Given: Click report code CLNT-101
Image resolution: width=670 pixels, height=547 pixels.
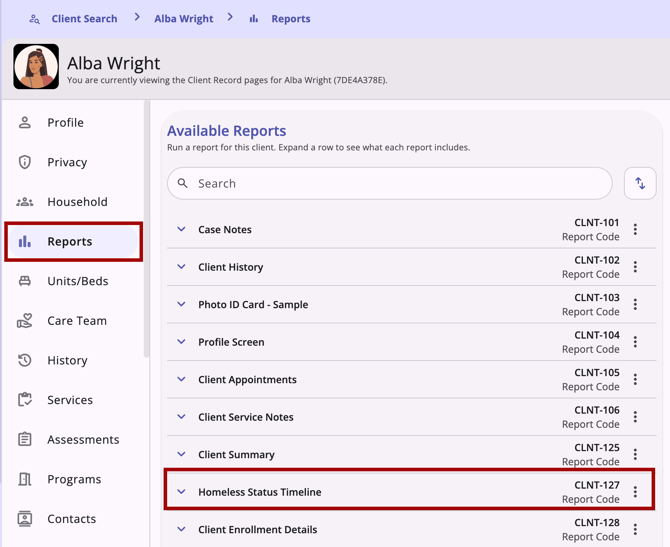Looking at the screenshot, I should point(597,223).
